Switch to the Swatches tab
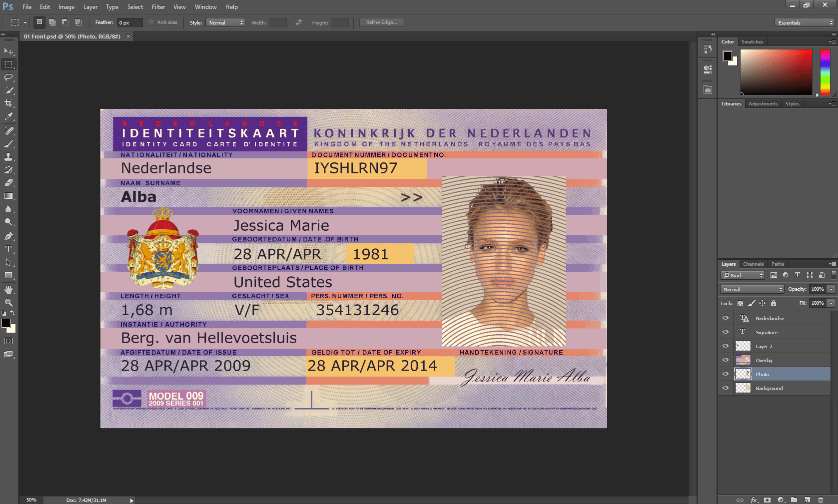Screen dimensions: 838x504 pyautogui.click(x=752, y=42)
